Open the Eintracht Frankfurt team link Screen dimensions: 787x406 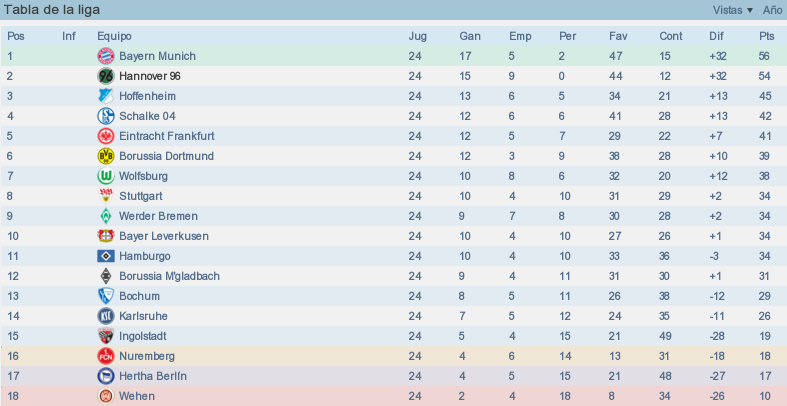point(167,136)
